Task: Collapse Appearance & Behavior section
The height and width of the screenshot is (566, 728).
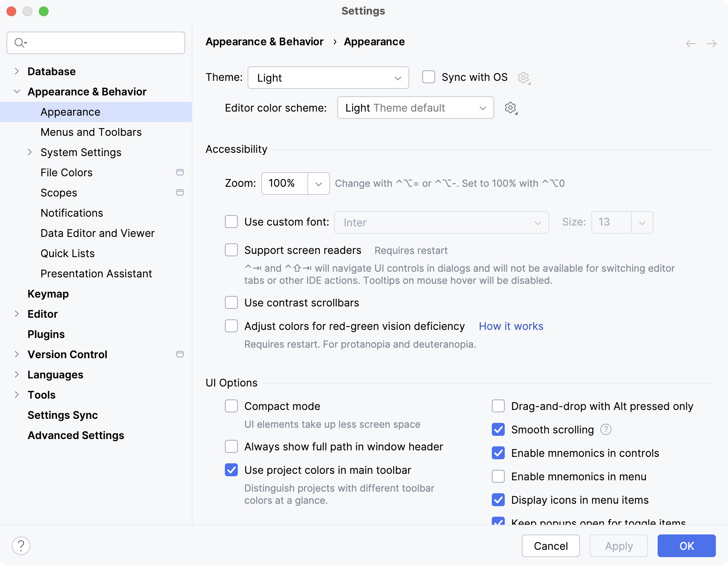Action: pos(17,91)
